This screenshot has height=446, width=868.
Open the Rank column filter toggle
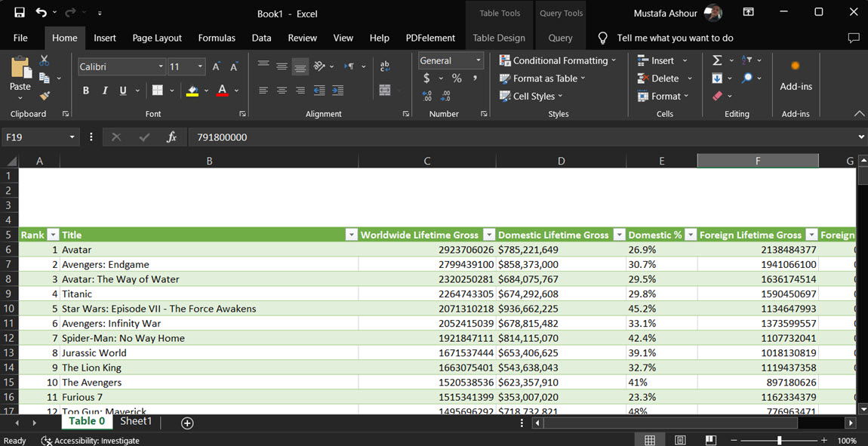[51, 235]
